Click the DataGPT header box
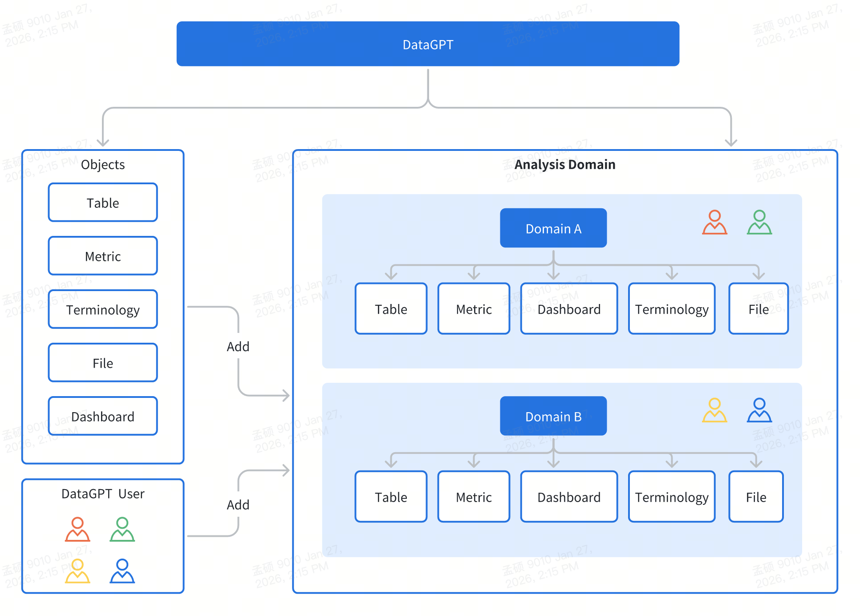The image size is (860, 616). pyautogui.click(x=427, y=44)
